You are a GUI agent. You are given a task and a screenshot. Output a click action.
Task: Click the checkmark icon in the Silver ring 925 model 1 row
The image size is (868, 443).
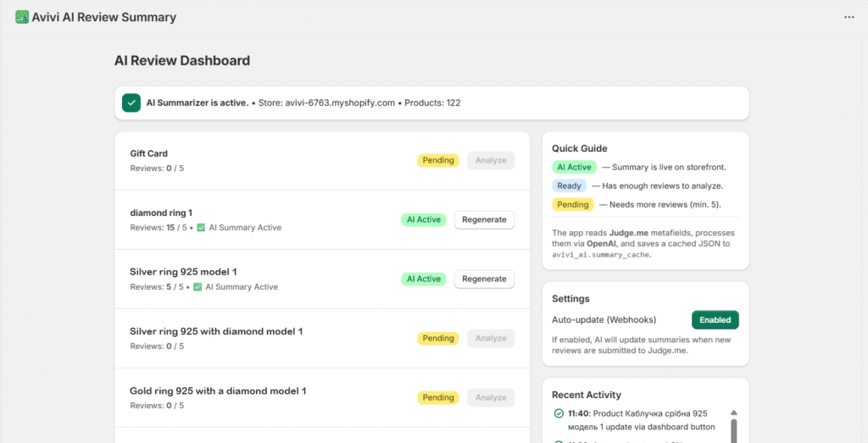pyautogui.click(x=198, y=287)
